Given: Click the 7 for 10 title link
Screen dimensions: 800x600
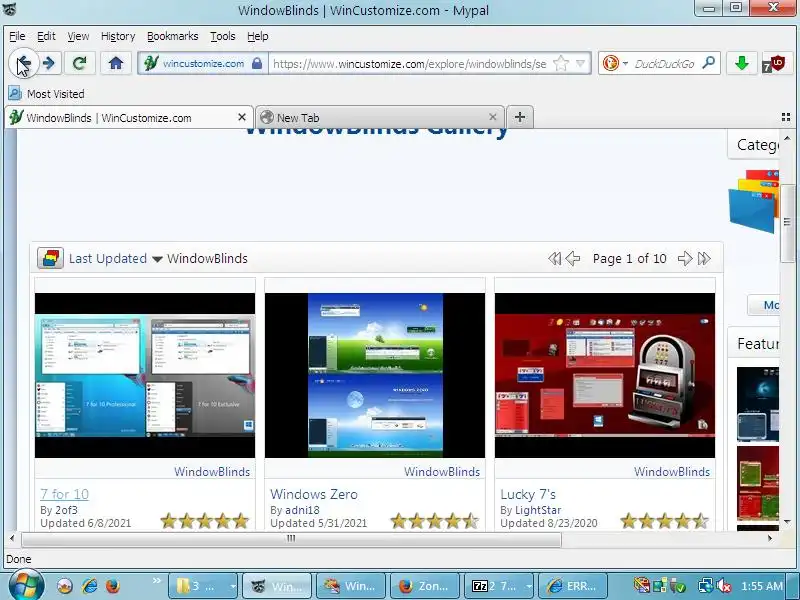Looking at the screenshot, I should point(64,494).
